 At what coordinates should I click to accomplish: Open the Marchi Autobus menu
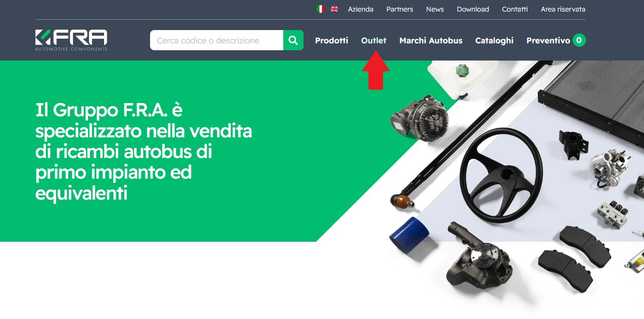[431, 40]
